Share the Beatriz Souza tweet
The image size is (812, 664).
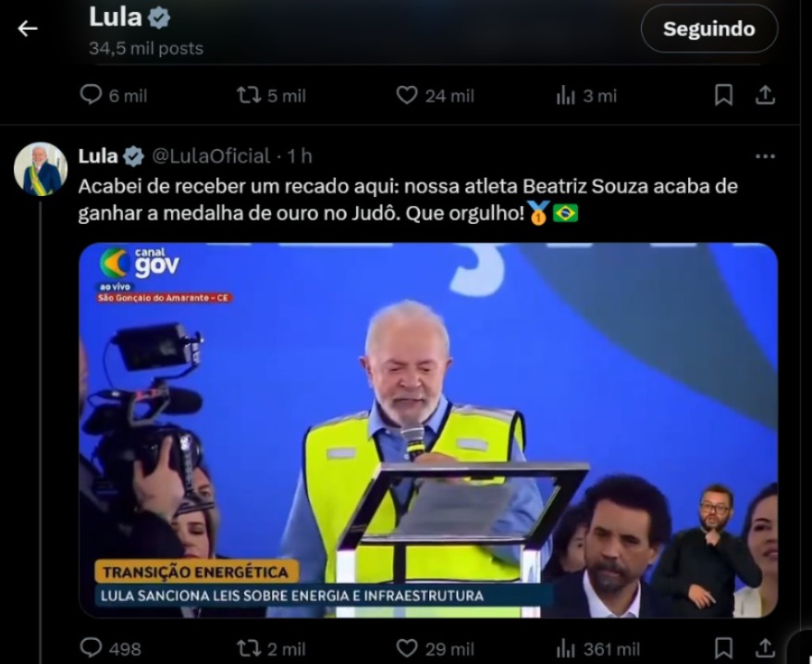click(766, 648)
